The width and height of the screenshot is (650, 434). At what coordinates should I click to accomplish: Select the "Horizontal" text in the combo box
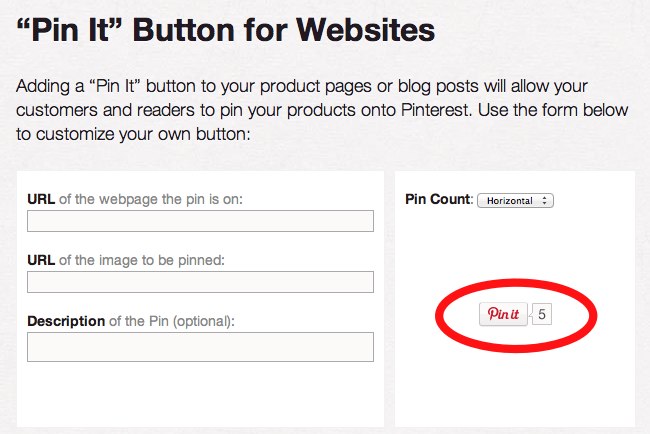point(508,200)
